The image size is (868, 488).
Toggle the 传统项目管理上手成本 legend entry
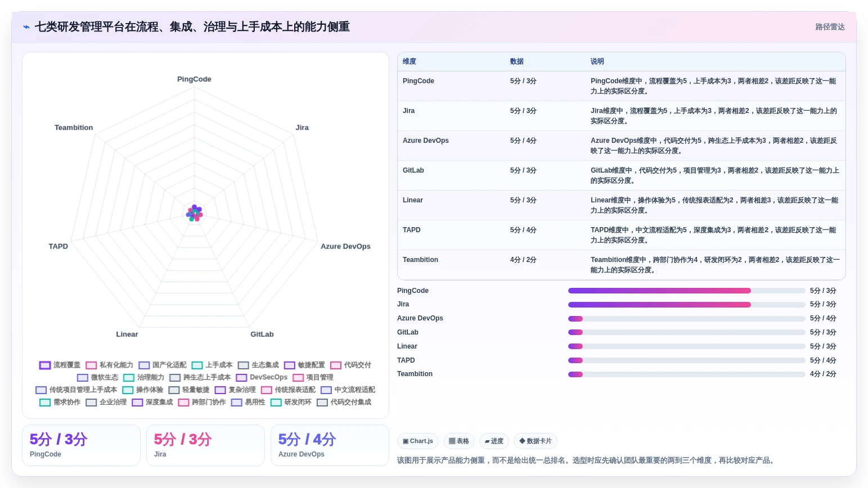point(76,390)
